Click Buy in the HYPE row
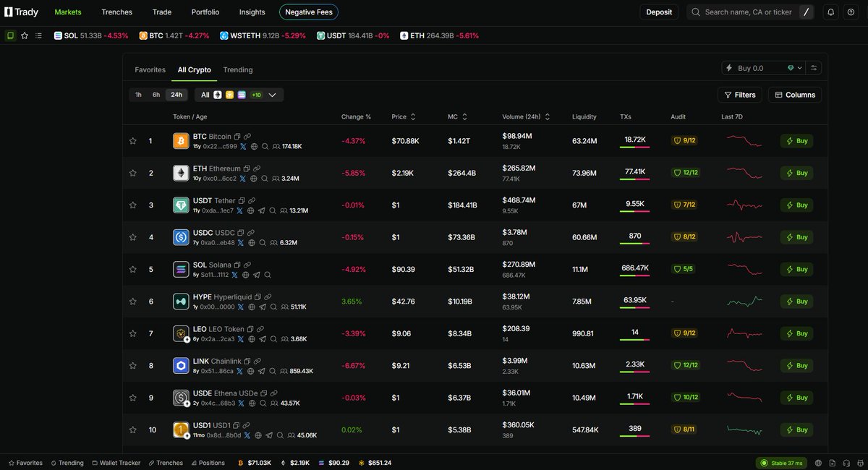868x470 pixels. pyautogui.click(x=796, y=302)
